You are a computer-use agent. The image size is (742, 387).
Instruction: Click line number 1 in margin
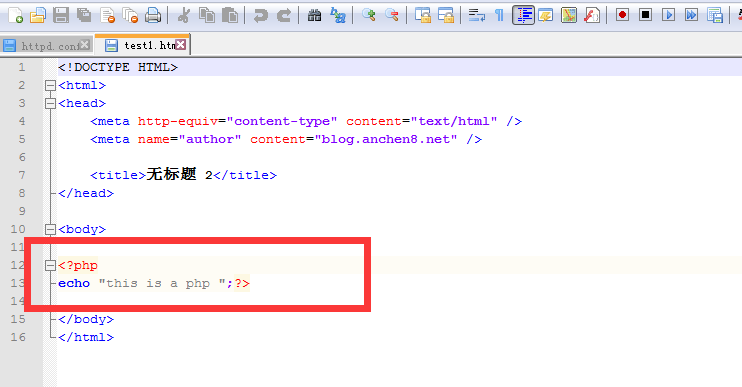pos(22,67)
